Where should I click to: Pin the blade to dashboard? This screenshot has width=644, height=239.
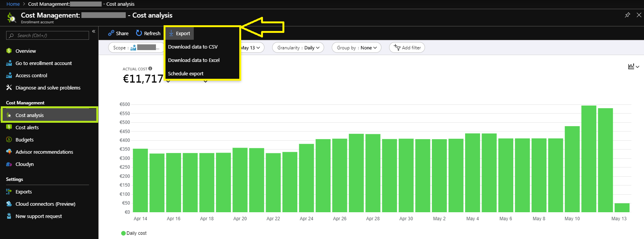pyautogui.click(x=627, y=15)
